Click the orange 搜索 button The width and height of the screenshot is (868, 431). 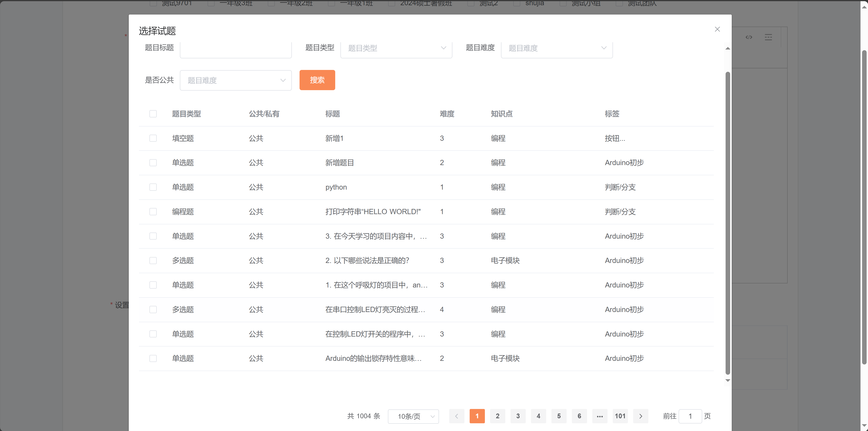(317, 80)
